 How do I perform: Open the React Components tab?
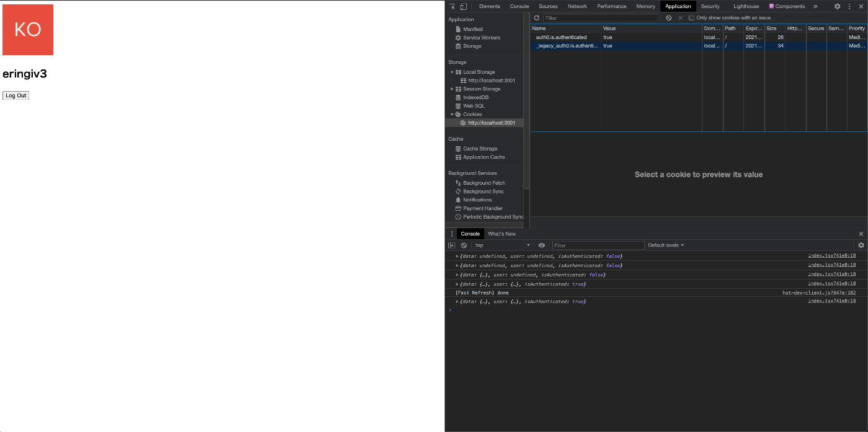click(x=787, y=6)
